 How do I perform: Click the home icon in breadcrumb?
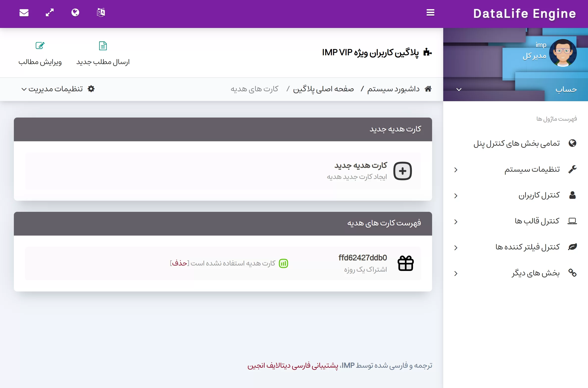[x=428, y=89]
